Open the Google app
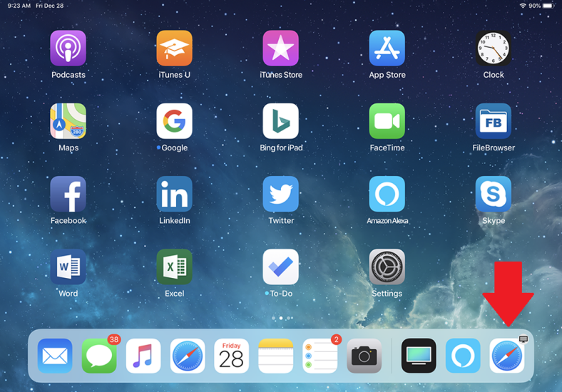The height and width of the screenshot is (392, 562). point(174,121)
